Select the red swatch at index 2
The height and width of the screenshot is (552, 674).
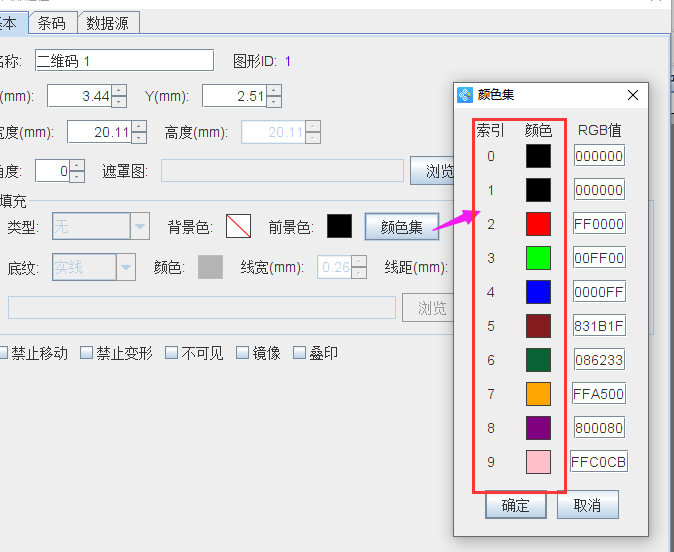pyautogui.click(x=538, y=224)
